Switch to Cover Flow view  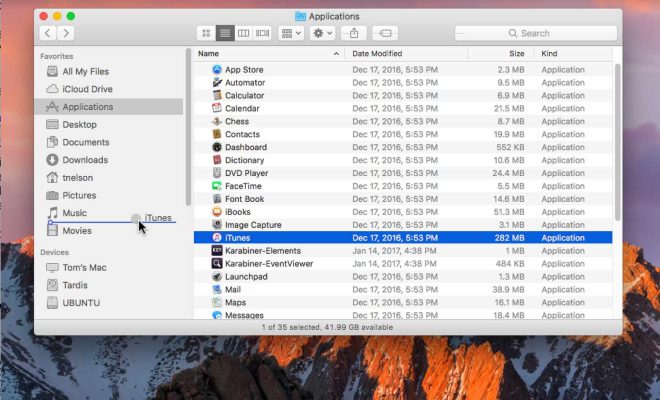[262, 33]
